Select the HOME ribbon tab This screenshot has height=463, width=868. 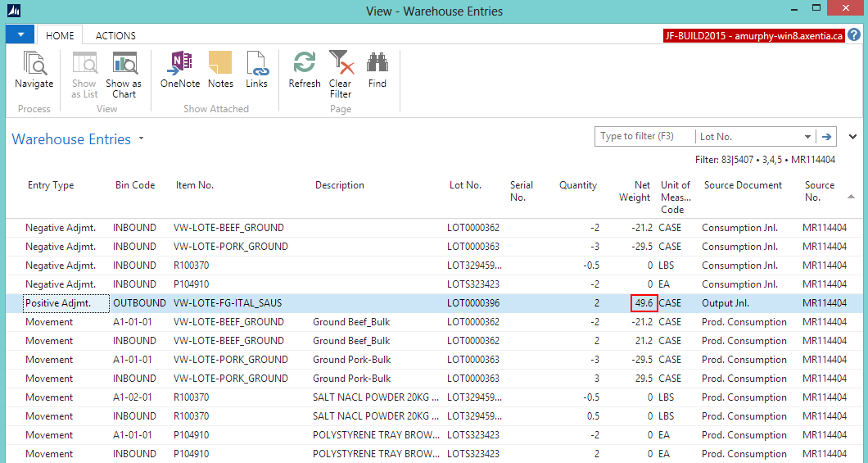click(60, 36)
